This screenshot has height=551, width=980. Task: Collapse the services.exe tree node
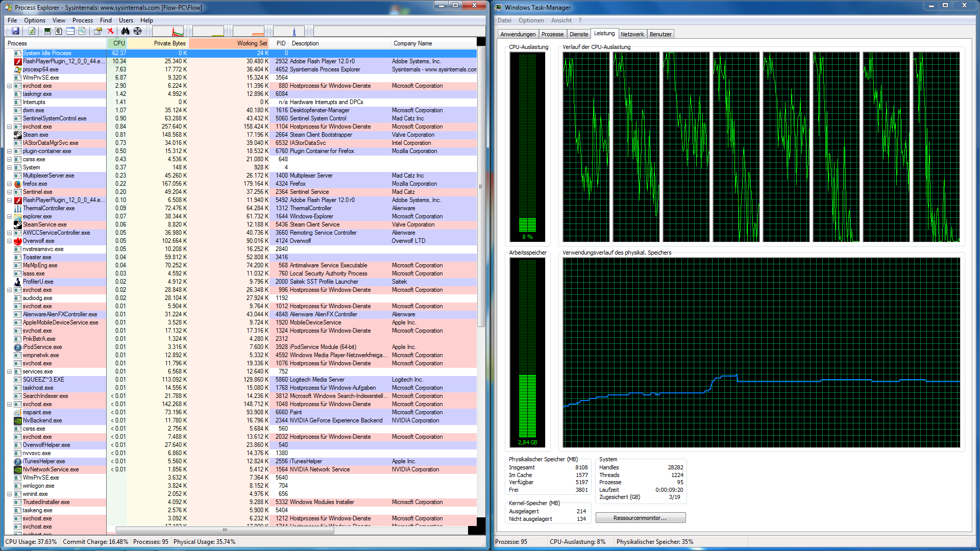click(10, 371)
